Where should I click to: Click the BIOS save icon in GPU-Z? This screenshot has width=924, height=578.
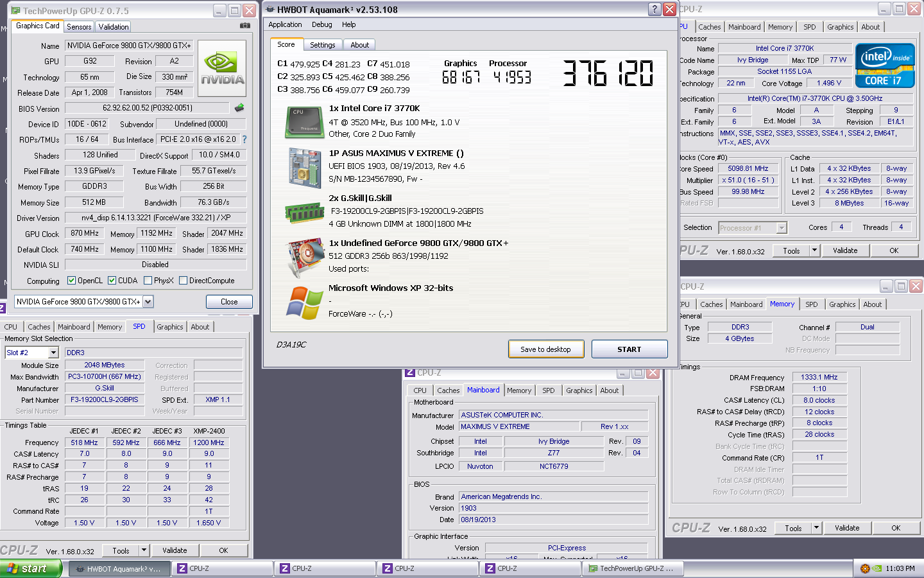(x=239, y=107)
